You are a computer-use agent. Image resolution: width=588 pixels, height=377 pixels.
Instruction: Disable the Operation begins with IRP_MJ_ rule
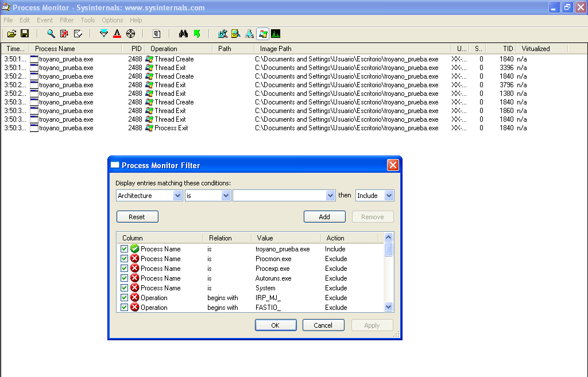click(x=125, y=297)
